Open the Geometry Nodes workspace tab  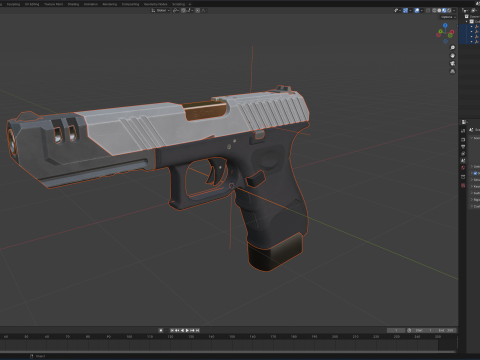coord(156,4)
